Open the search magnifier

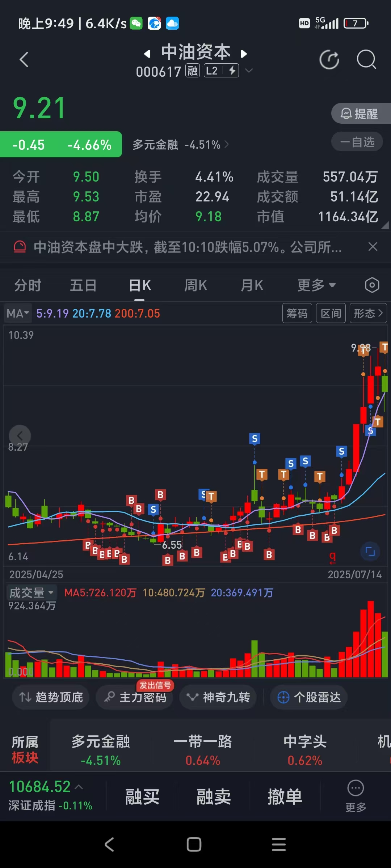pyautogui.click(x=366, y=59)
